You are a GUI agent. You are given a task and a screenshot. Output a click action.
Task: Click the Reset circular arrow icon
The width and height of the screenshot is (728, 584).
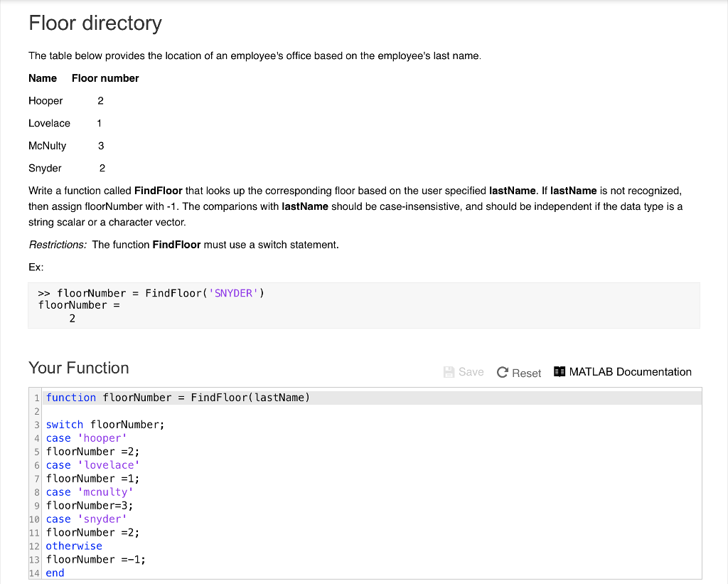[503, 373]
